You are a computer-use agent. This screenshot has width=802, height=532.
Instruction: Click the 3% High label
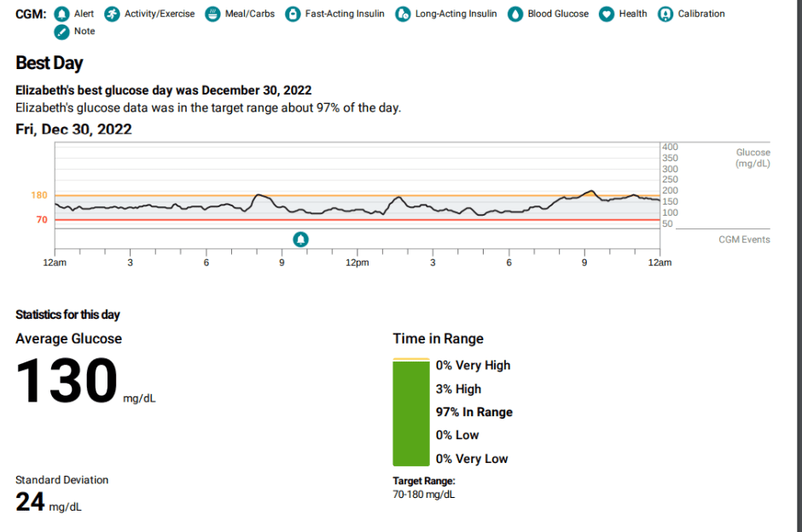(458, 389)
